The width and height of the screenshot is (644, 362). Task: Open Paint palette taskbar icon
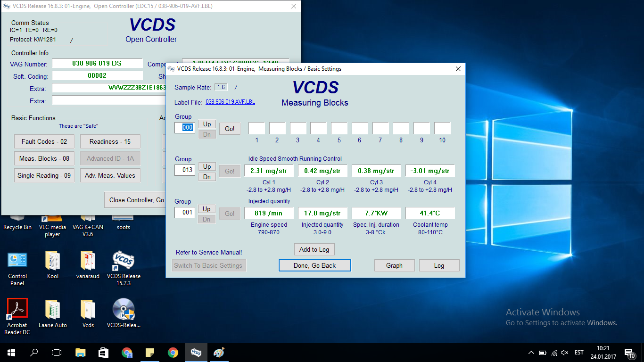click(x=219, y=352)
